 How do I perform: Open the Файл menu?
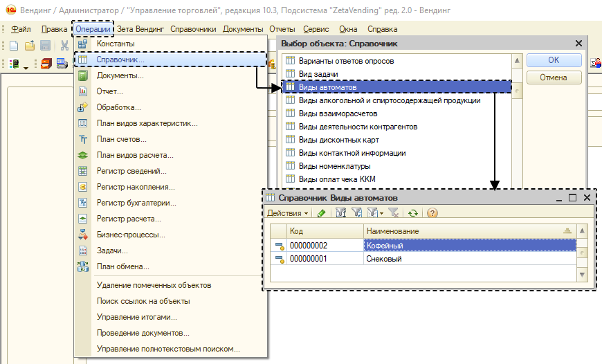coord(21,29)
